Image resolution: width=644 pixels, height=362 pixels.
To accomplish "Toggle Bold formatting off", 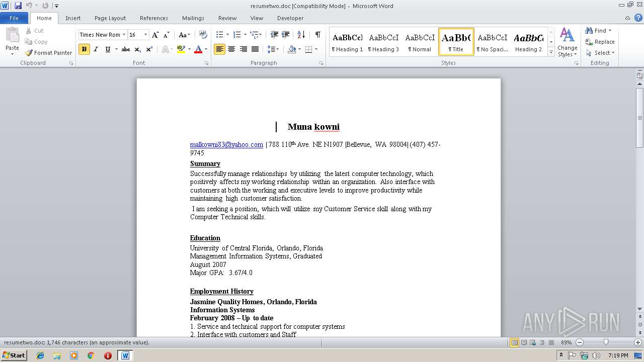I will click(x=84, y=49).
